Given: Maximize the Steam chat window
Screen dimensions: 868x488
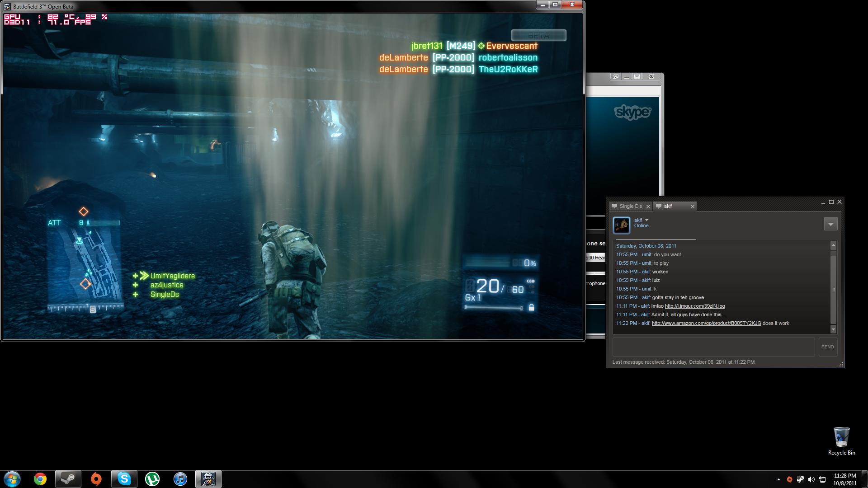Looking at the screenshot, I should (831, 202).
